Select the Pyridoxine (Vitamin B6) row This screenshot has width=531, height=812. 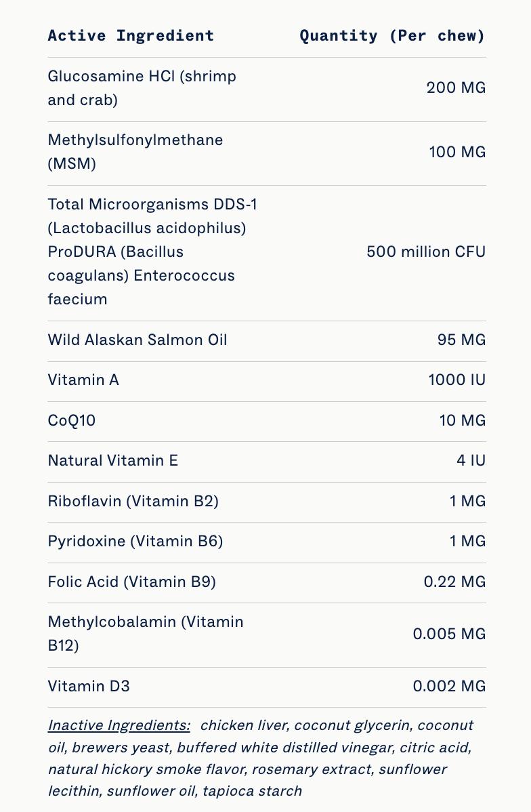(x=135, y=542)
